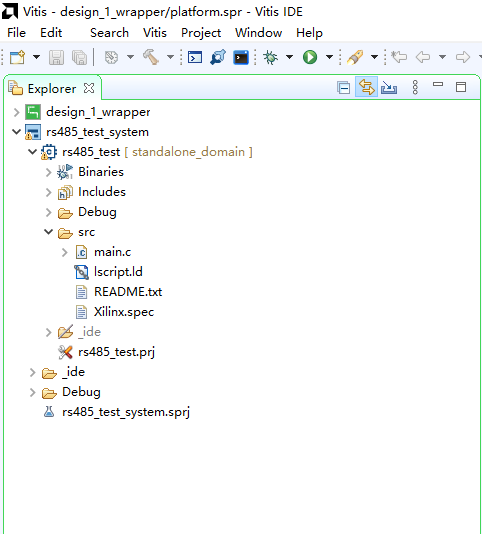
Task: Open the Vitis menu
Action: pyautogui.click(x=155, y=33)
